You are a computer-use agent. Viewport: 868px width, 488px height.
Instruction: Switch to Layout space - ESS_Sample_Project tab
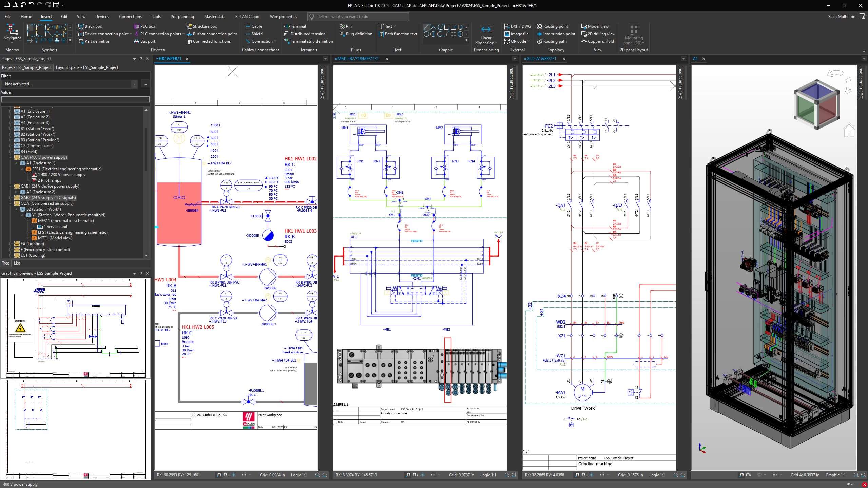coord(87,67)
